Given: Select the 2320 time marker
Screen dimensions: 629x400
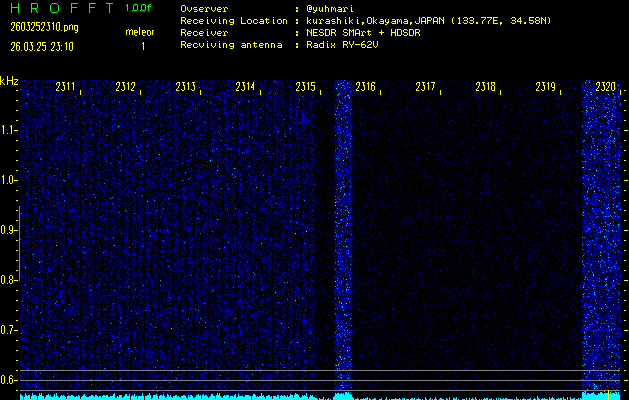Looking at the screenshot, I should [605, 88].
